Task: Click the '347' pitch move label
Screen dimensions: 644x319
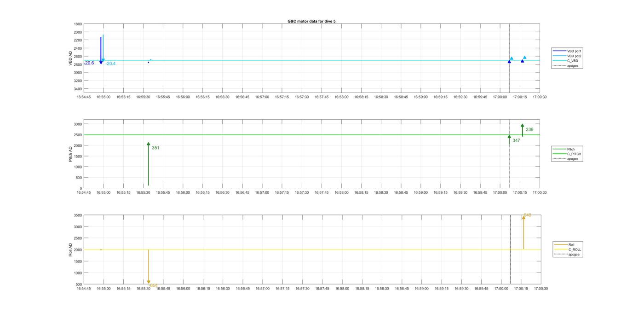Action: coord(516,140)
